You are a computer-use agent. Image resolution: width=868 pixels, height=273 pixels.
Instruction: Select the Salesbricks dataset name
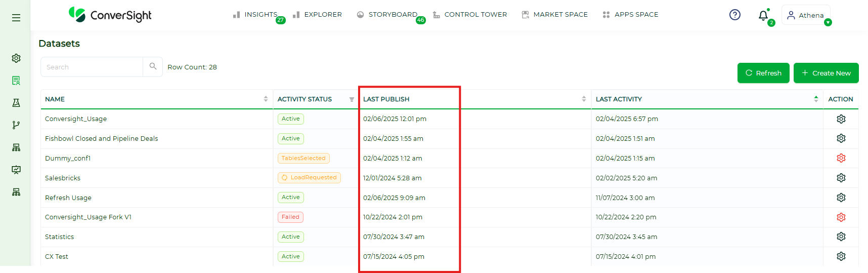[x=63, y=178]
